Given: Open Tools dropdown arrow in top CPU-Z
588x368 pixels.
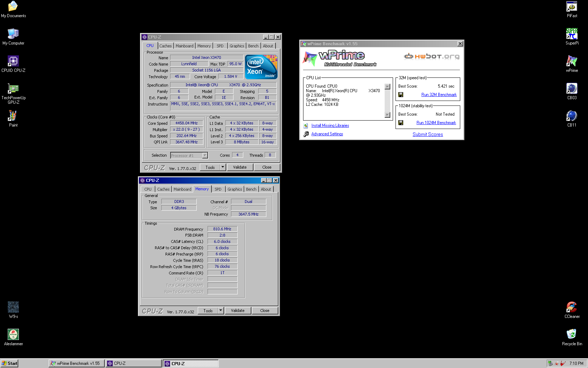Looking at the screenshot, I should pyautogui.click(x=223, y=167).
